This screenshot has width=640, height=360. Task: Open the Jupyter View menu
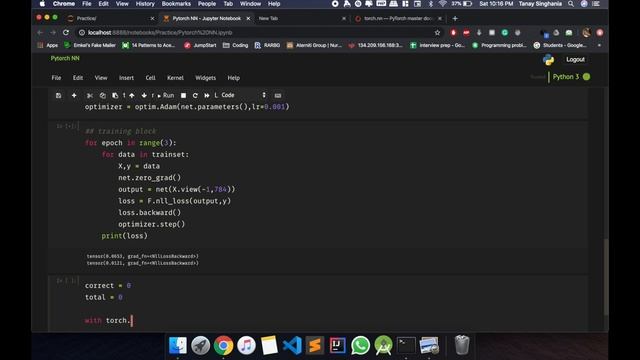(101, 78)
